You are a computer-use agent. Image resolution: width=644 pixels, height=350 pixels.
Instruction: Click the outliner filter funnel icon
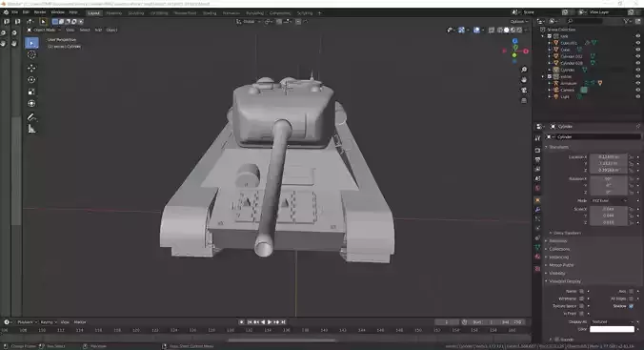point(626,21)
